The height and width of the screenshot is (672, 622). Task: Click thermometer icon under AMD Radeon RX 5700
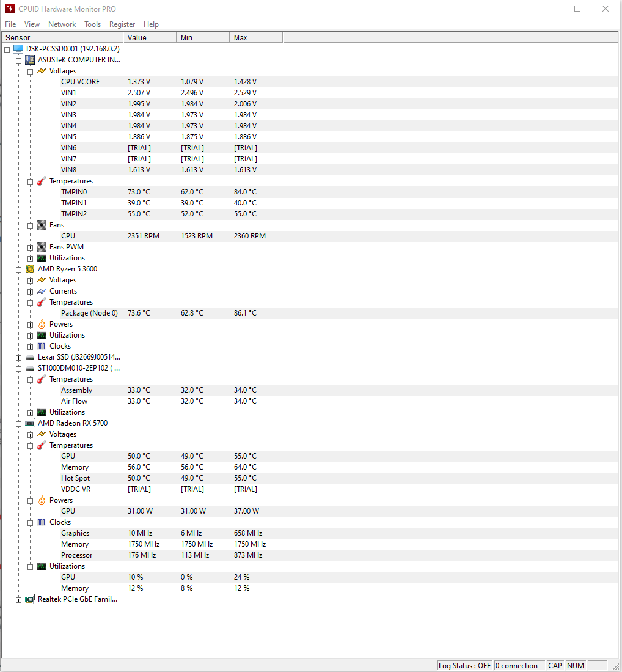pos(41,445)
